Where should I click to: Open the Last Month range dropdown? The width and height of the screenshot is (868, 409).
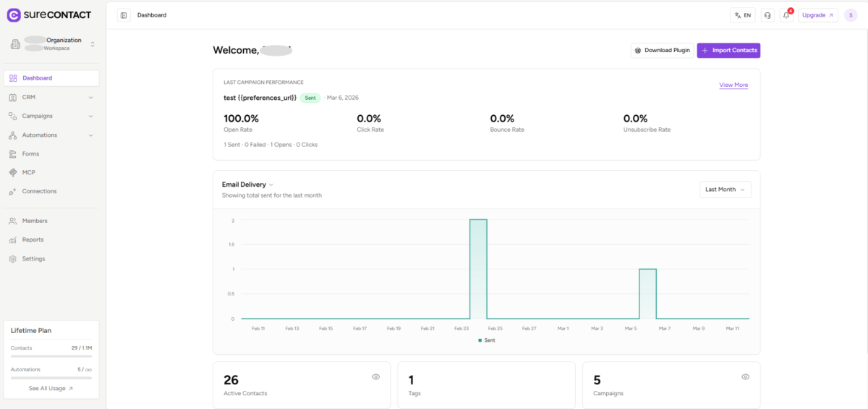[725, 190]
